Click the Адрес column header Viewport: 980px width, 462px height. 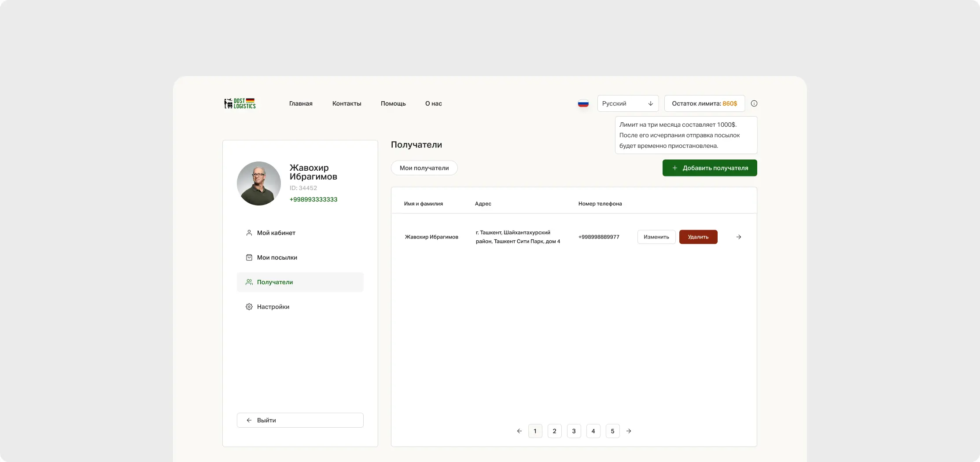[x=483, y=204]
